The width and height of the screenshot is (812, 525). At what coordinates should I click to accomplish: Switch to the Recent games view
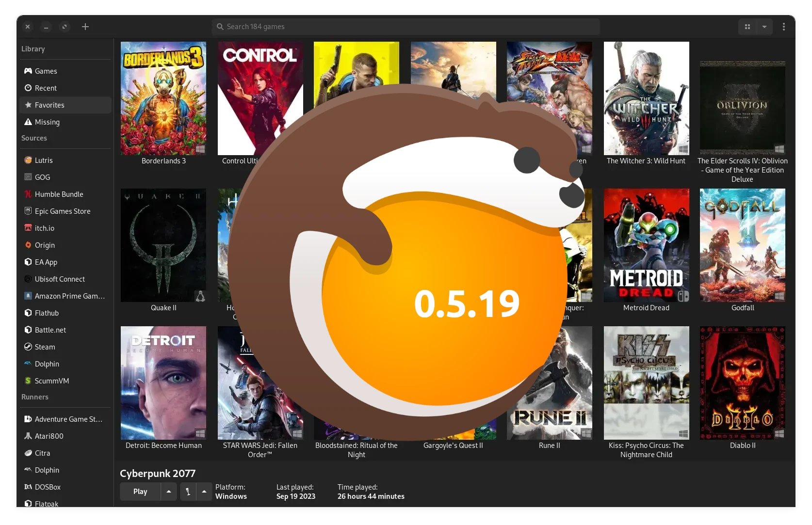coord(46,88)
